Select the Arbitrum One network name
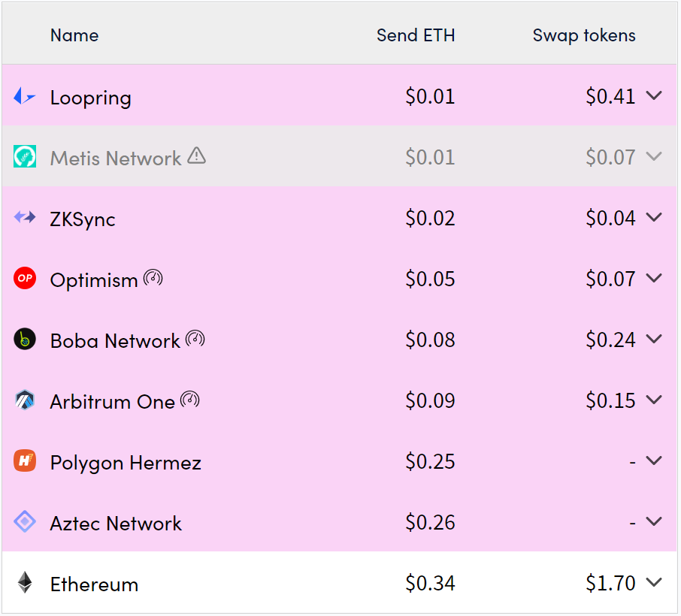This screenshot has height=616, width=681. point(113,402)
